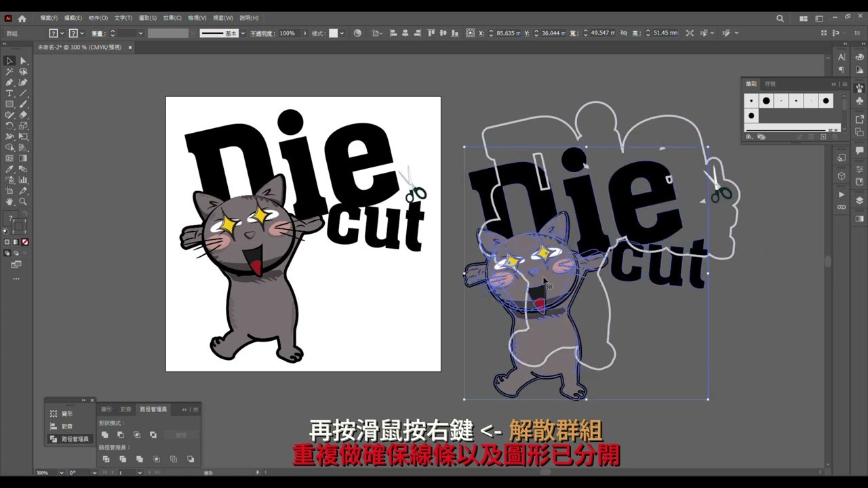868x488 pixels.
Task: Select the Line Segment tool
Action: point(23,93)
